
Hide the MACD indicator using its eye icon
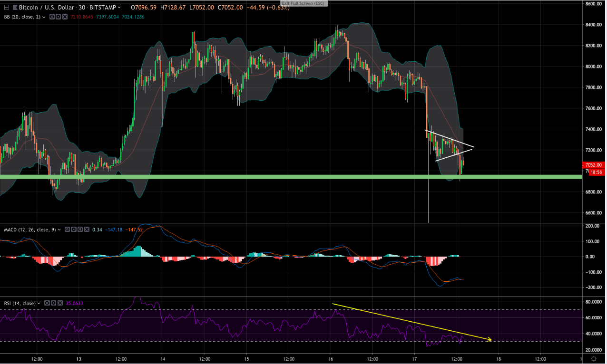coord(67,230)
